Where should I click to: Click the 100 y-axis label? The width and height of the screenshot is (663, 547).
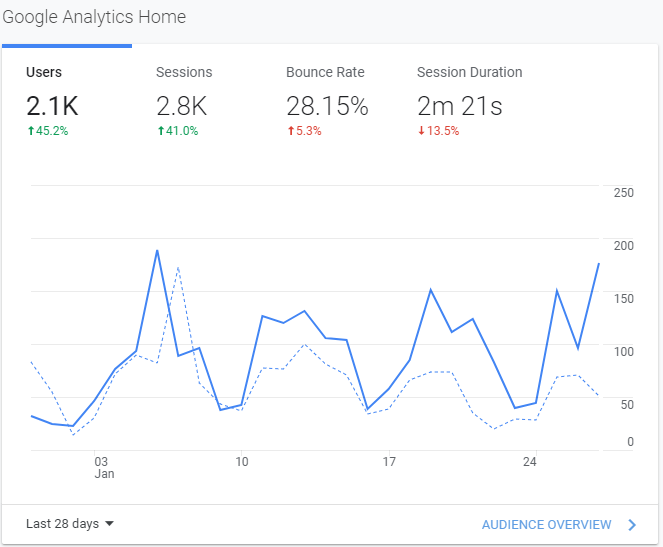624,352
